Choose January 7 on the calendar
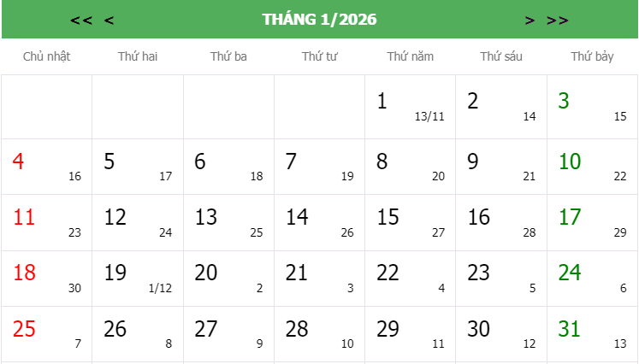639x364 pixels. (319, 166)
